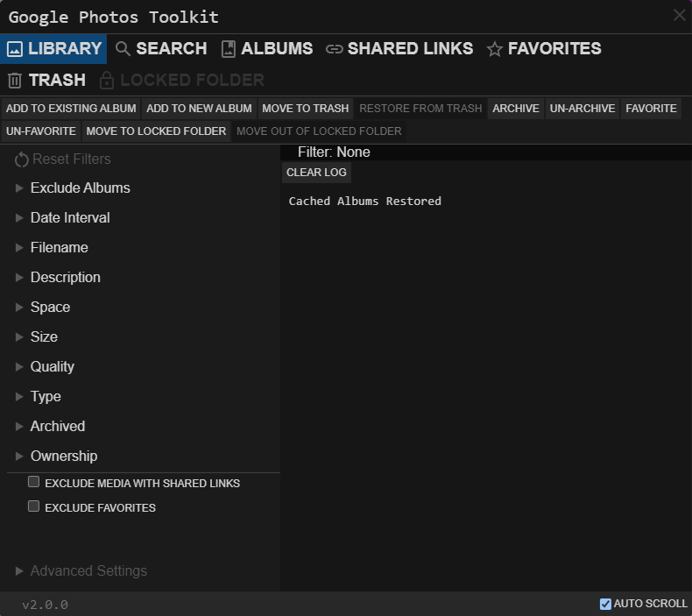The image size is (692, 616).
Task: Click the Library image icon
Action: pyautogui.click(x=15, y=49)
